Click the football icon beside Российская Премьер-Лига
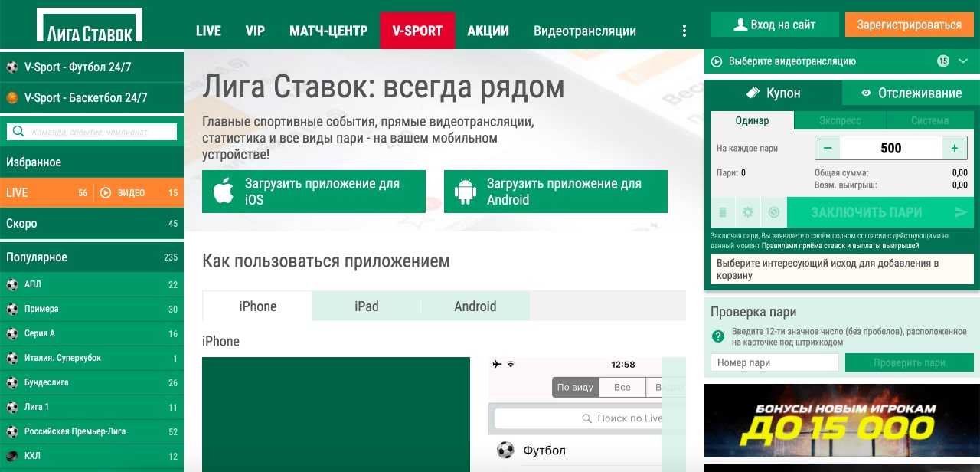980x472 pixels. click(12, 431)
